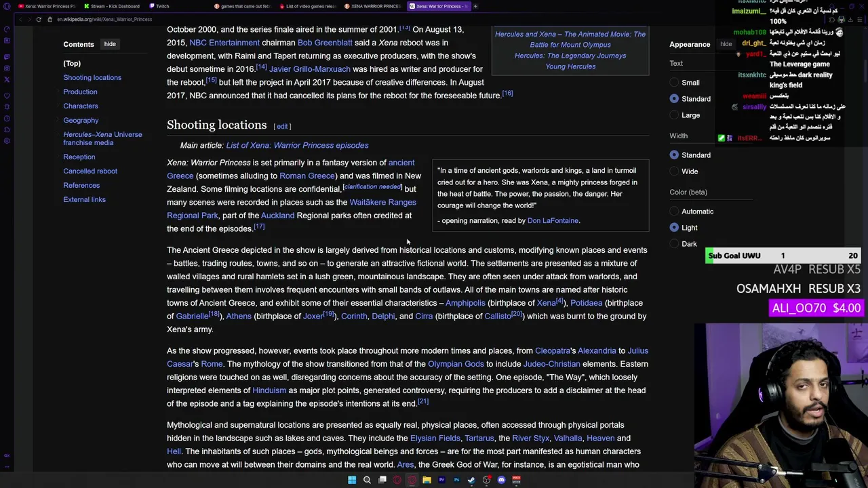Open the Young Hercules link
This screenshot has width=868, height=488.
coord(570,66)
